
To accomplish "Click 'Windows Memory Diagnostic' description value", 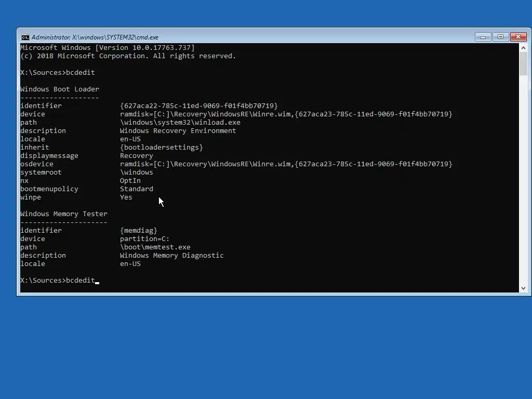I will click(x=171, y=256).
